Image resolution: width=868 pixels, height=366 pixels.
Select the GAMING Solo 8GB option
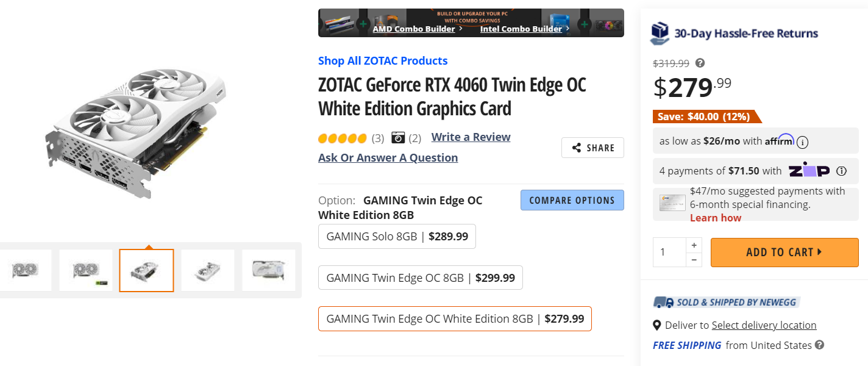tap(396, 236)
